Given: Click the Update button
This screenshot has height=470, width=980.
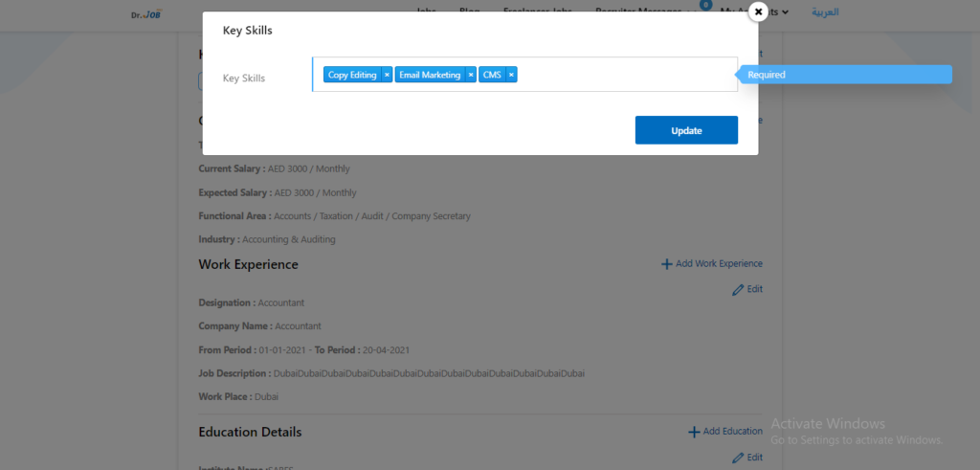Looking at the screenshot, I should click(686, 130).
